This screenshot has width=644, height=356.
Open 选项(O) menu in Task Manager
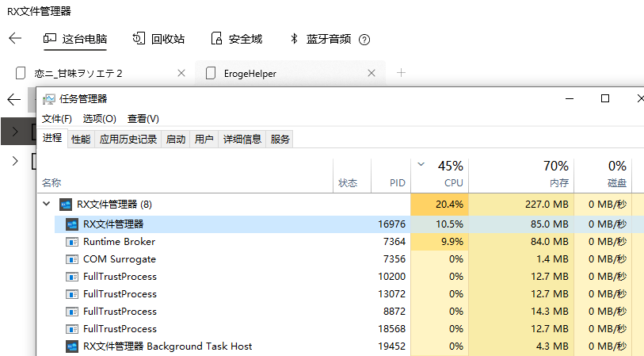[x=99, y=119]
